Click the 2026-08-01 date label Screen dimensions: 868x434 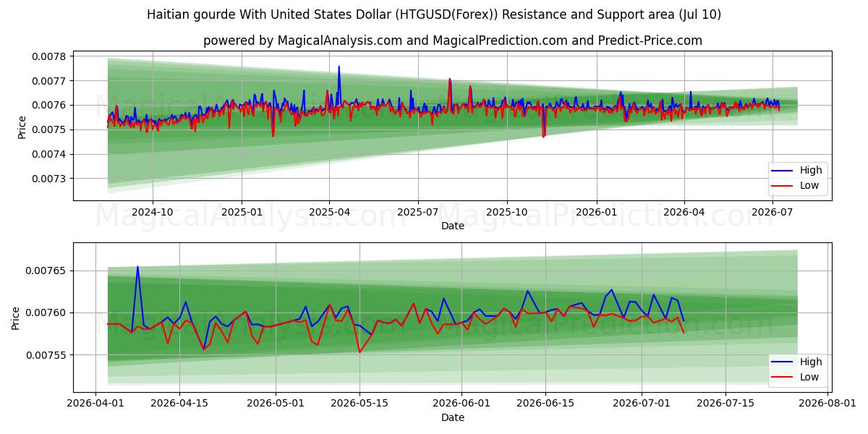click(x=829, y=404)
